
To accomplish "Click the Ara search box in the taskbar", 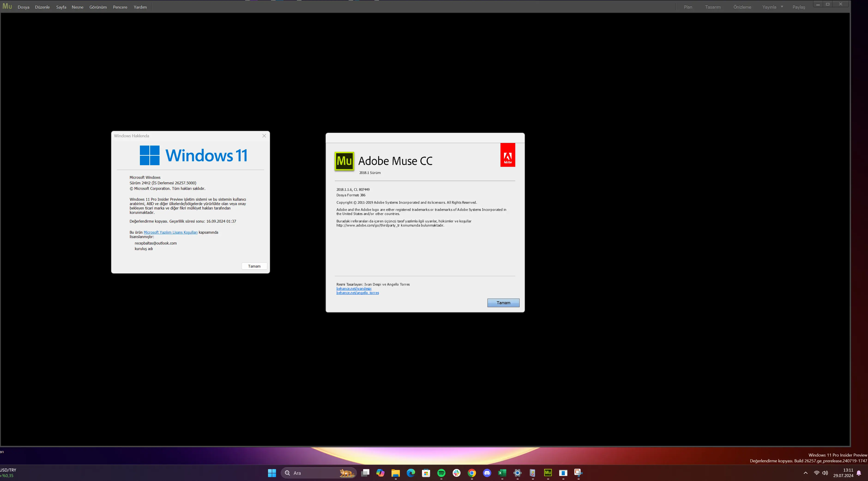I will click(318, 473).
